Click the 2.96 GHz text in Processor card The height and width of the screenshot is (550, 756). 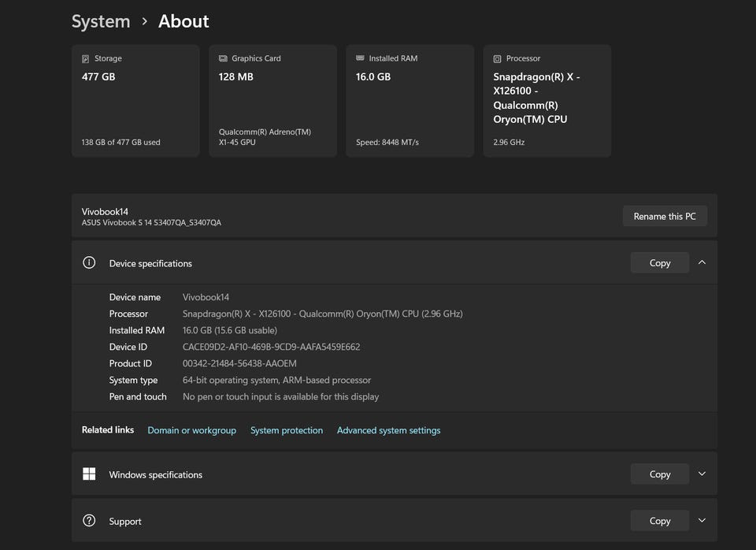(x=509, y=143)
